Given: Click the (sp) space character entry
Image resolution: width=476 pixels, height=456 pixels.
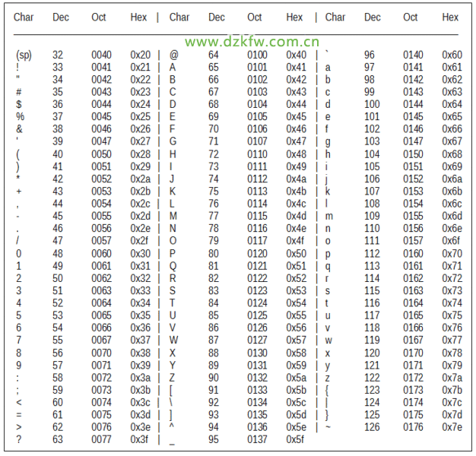Looking at the screenshot, I should 23,55.
